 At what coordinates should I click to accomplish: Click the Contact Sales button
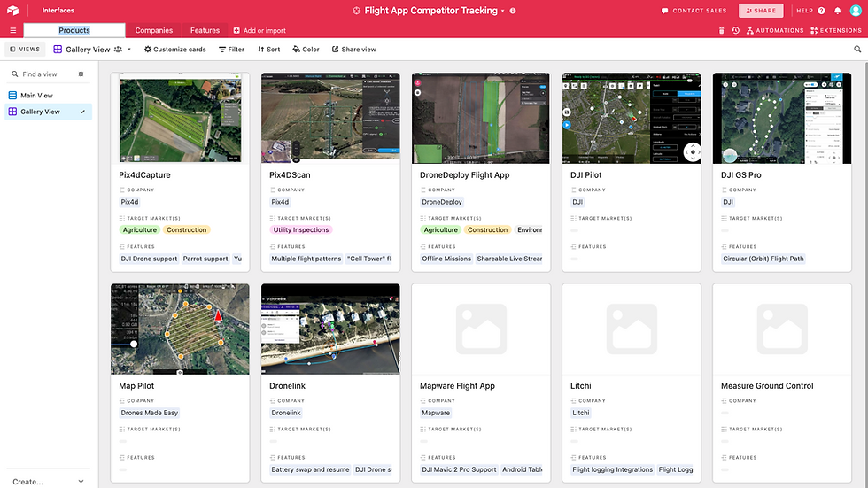tap(694, 11)
